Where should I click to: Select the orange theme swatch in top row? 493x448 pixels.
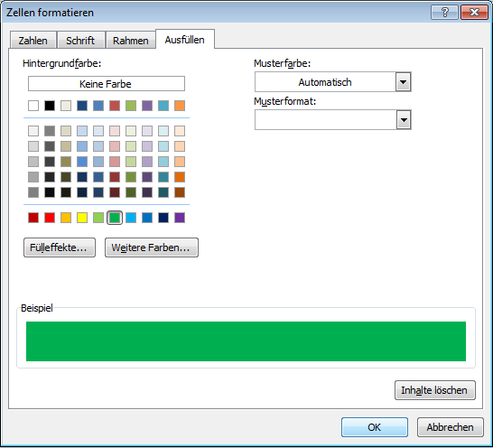click(x=180, y=106)
